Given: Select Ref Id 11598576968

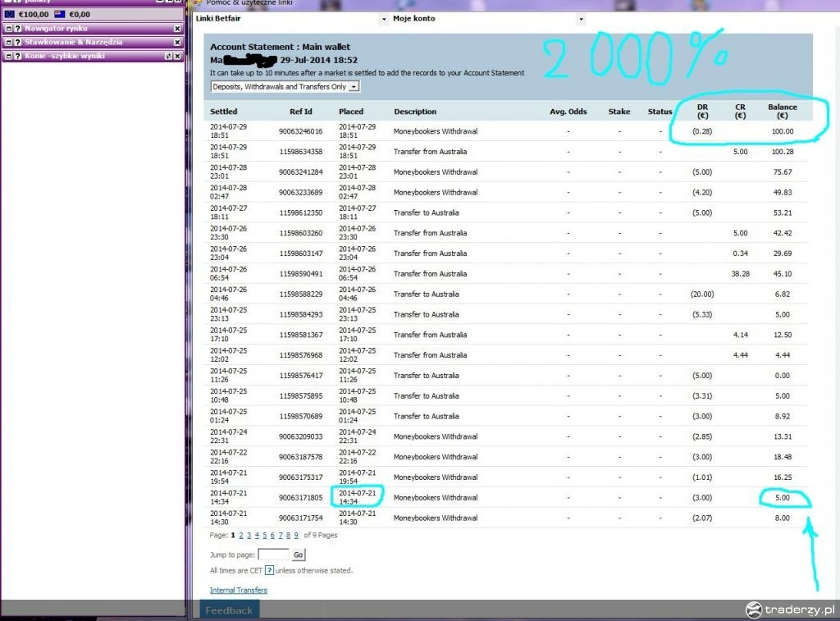Looking at the screenshot, I should [300, 355].
